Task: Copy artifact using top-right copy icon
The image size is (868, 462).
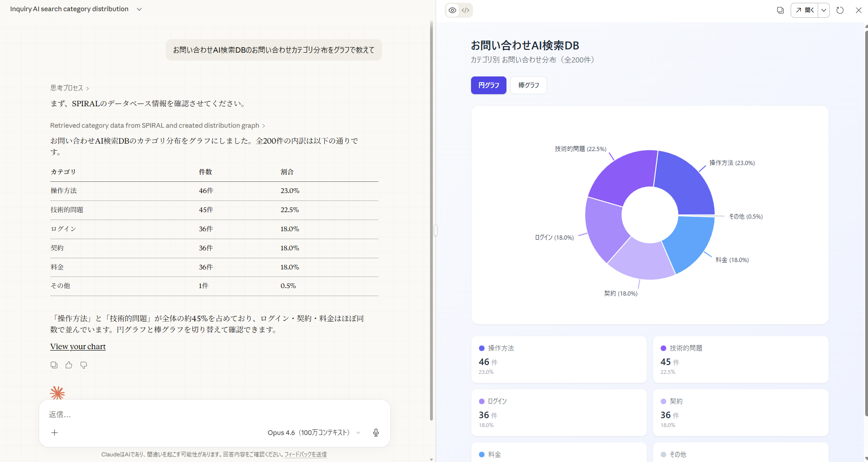Action: point(780,10)
